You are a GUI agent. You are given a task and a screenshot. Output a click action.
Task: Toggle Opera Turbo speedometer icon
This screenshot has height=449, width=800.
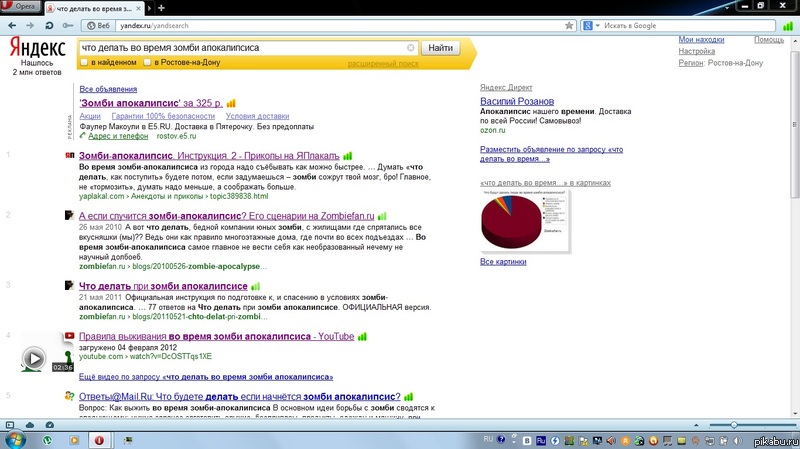click(49, 425)
